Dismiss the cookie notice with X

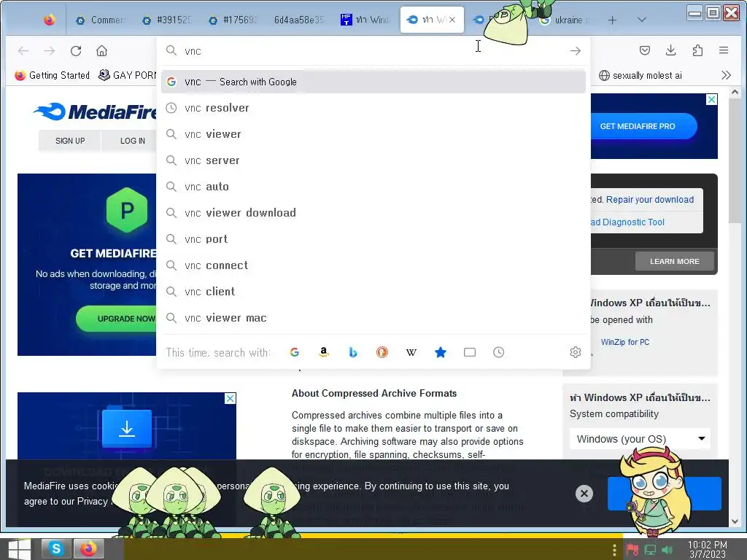pos(584,494)
